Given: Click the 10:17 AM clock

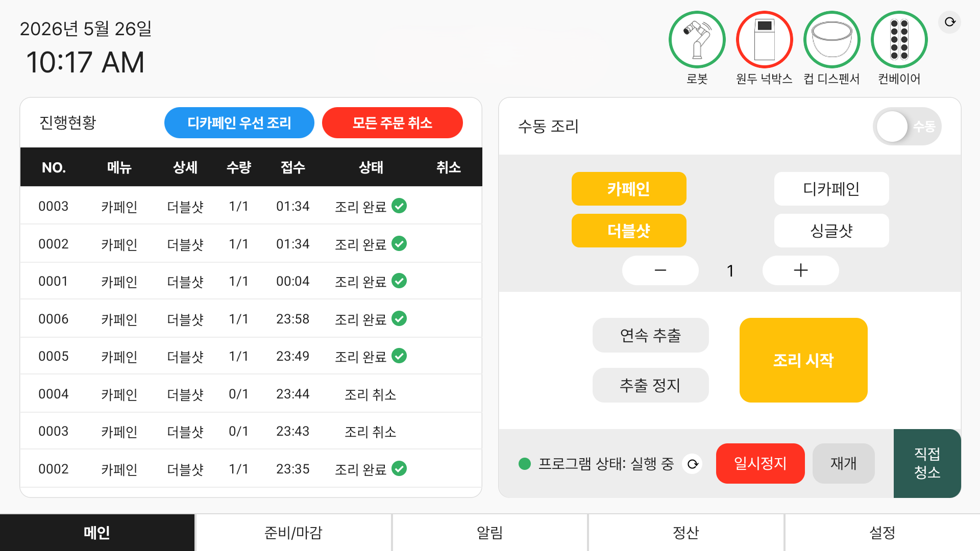Looking at the screenshot, I should [85, 62].
